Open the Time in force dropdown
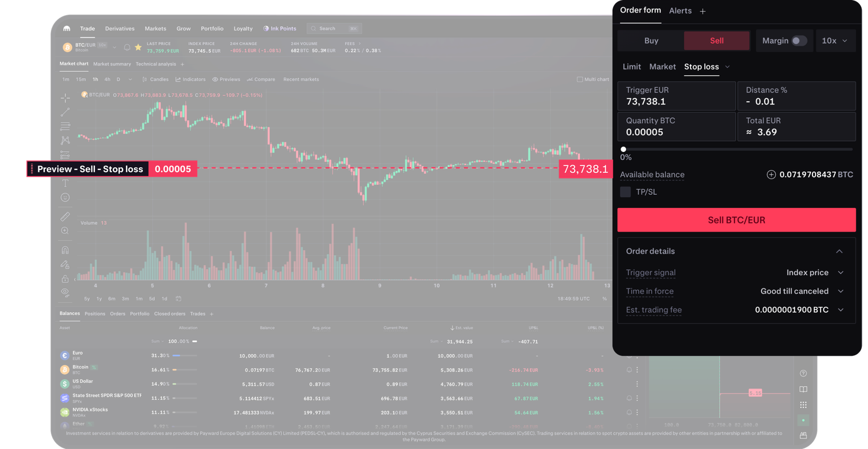Screen dimensions: 868x449 coord(802,291)
